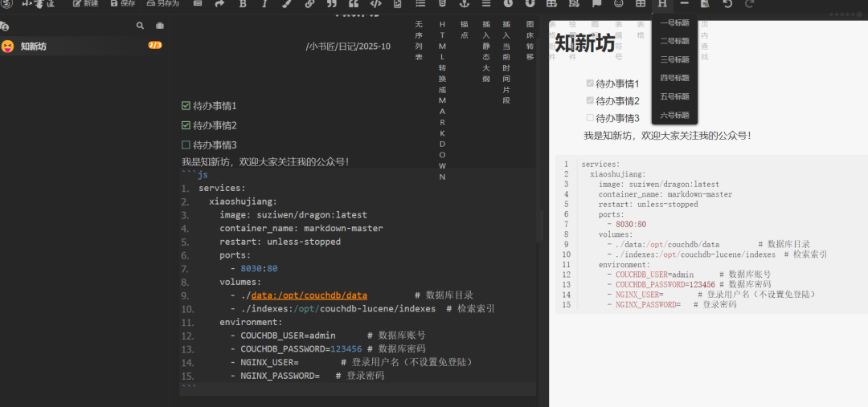Click the bold formatting icon
Image resolution: width=868 pixels, height=407 pixels.
click(244, 4)
